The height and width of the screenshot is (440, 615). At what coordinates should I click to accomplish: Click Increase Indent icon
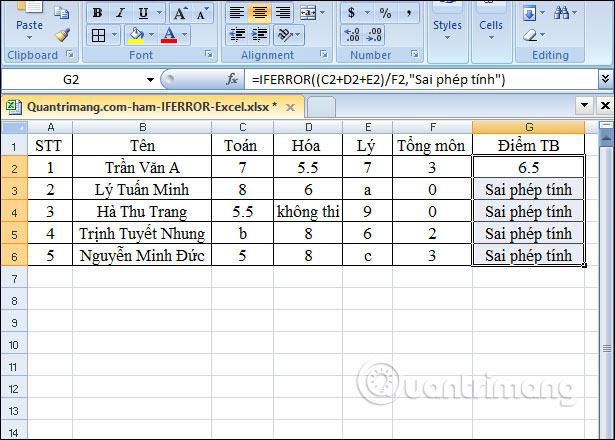coord(259,35)
